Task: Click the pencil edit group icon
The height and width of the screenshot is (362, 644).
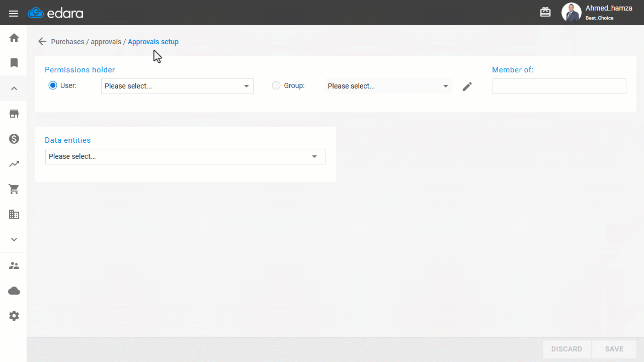Action: [467, 86]
